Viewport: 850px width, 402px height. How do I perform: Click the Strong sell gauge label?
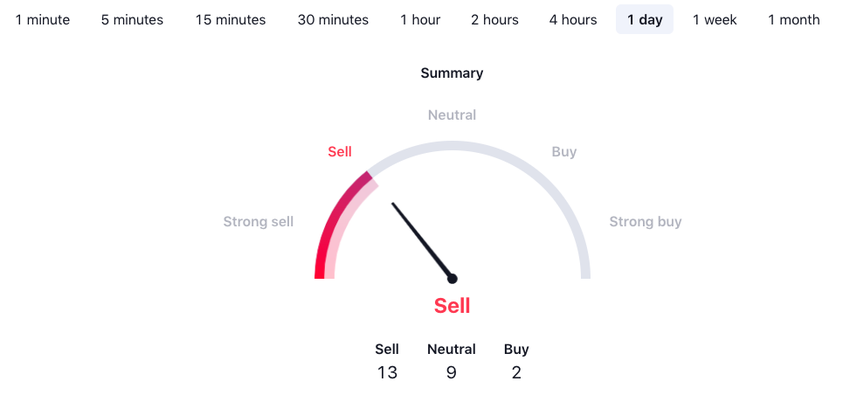pos(258,222)
